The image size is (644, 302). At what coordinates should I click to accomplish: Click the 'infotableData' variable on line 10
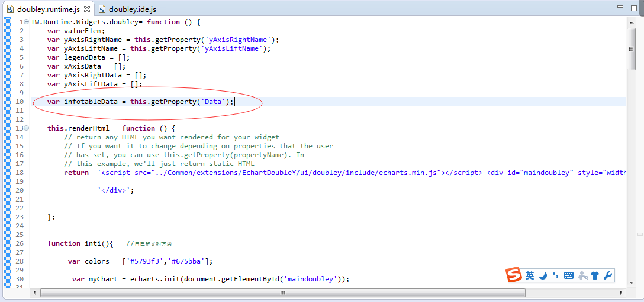coord(91,101)
